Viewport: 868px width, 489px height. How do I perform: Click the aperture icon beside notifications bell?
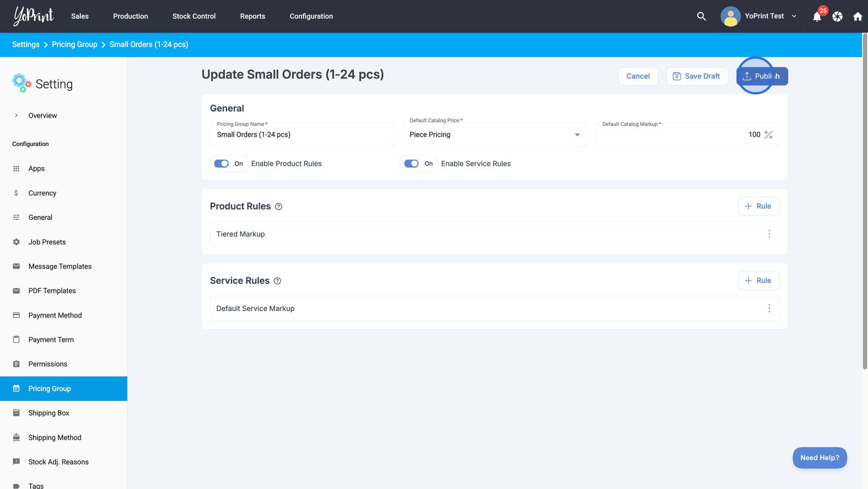pyautogui.click(x=838, y=16)
